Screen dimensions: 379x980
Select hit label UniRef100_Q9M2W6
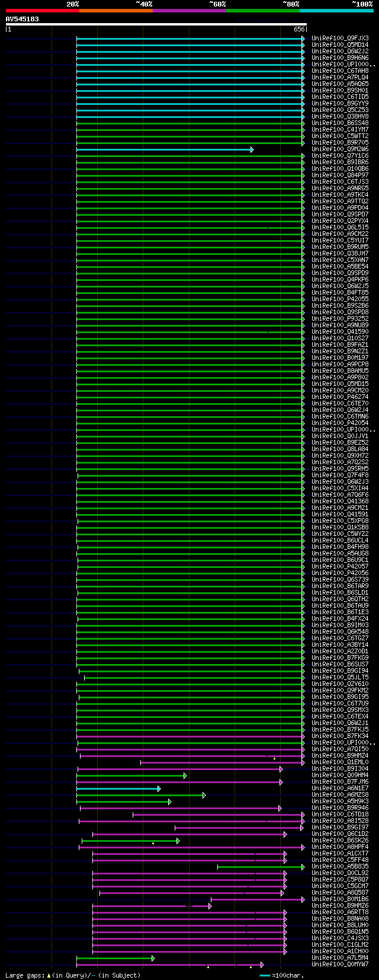340,149
